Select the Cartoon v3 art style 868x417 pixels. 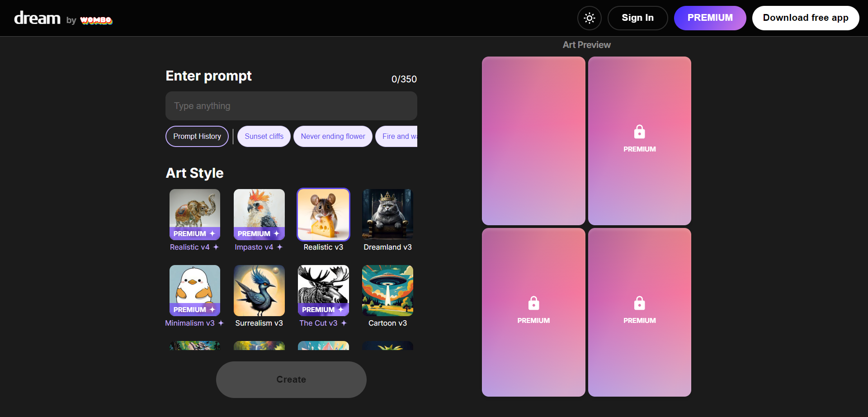387,290
